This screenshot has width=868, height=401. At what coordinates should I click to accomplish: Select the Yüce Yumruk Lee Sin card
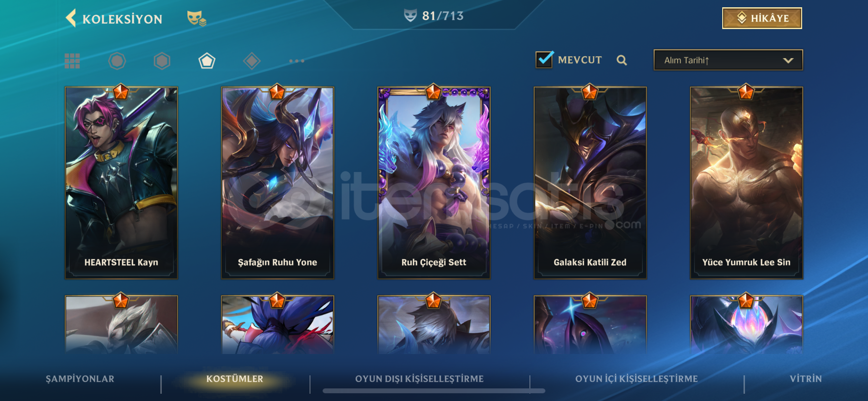(746, 183)
